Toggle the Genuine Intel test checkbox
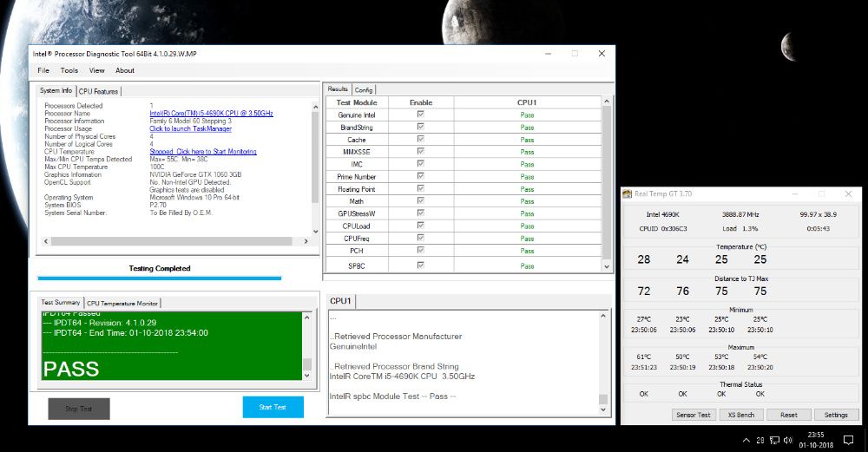The image size is (868, 452). [421, 114]
